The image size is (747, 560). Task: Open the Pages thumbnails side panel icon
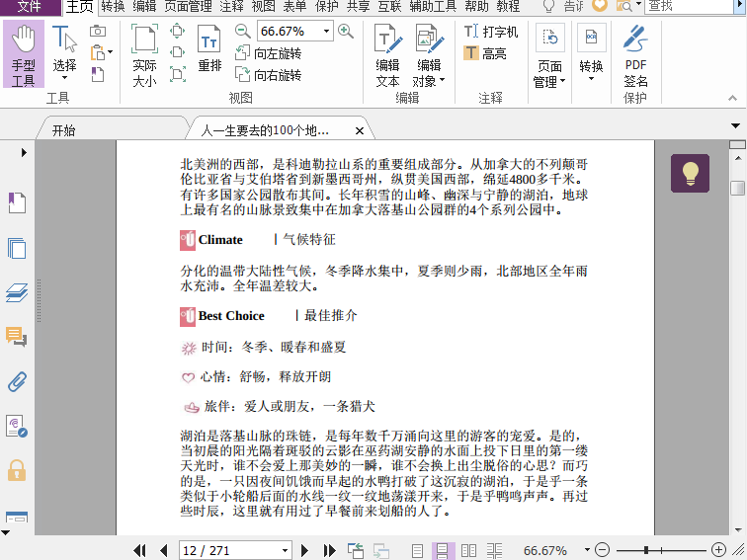(17, 248)
